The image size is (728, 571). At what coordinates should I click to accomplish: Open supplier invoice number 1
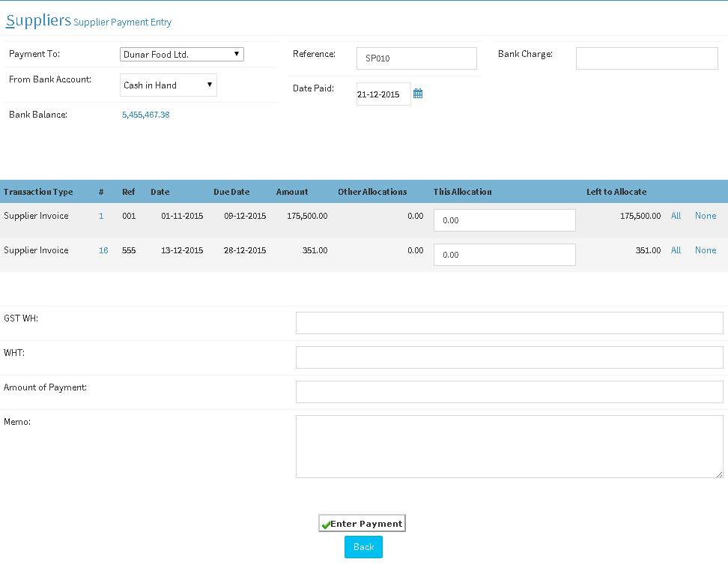(101, 216)
